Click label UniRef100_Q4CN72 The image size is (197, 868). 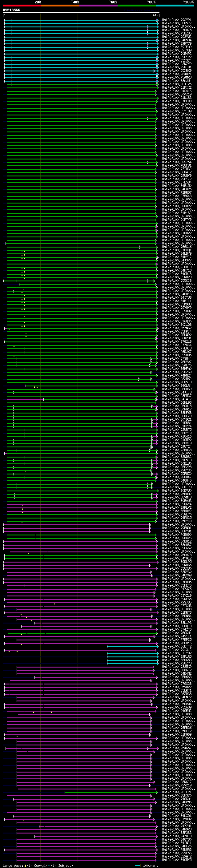[x=176, y=697]
